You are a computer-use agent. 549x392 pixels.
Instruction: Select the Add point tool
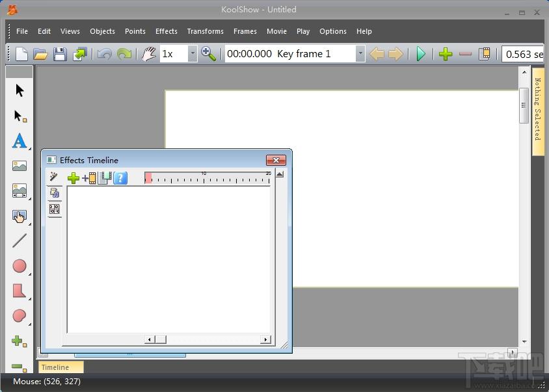(x=19, y=341)
